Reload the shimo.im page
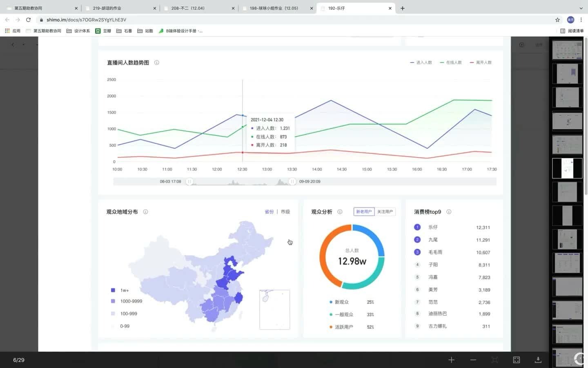This screenshot has height=368, width=588. [28, 20]
